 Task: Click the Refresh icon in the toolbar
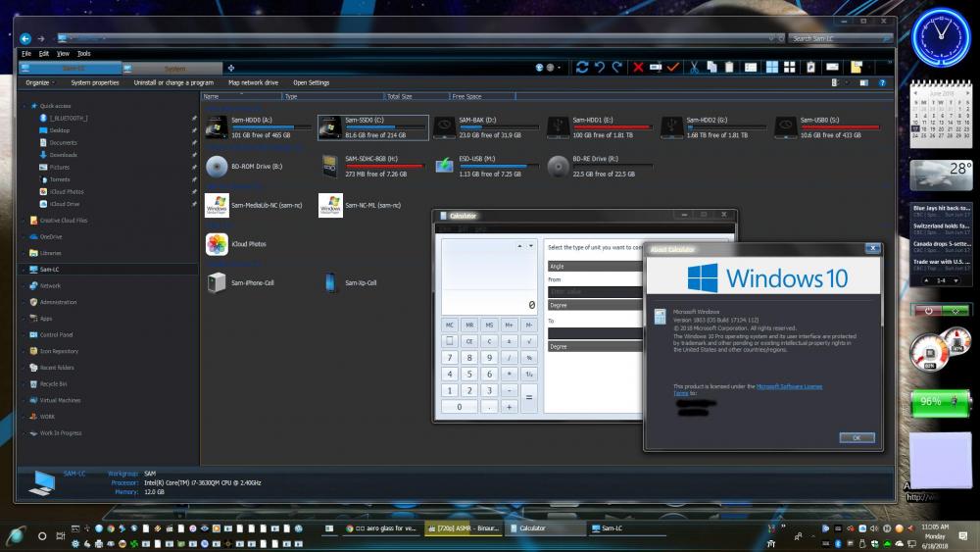point(582,67)
